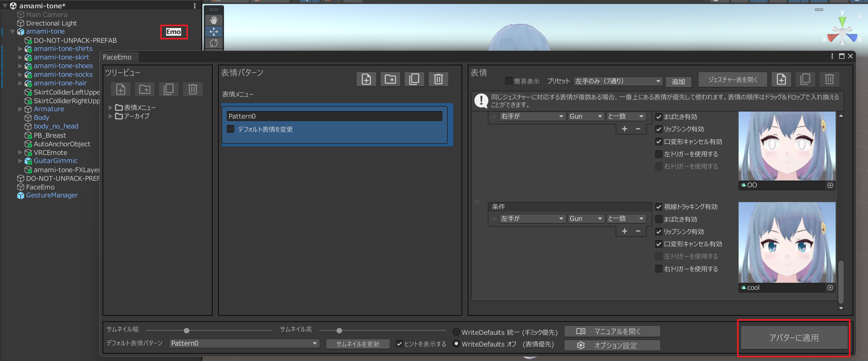Screen dimensions: 868x361
Task: Click trash icon in ツリービュー
Action: coord(193,89)
